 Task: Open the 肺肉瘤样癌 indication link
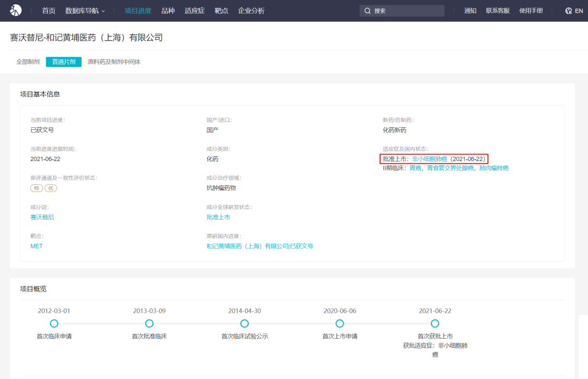point(494,168)
